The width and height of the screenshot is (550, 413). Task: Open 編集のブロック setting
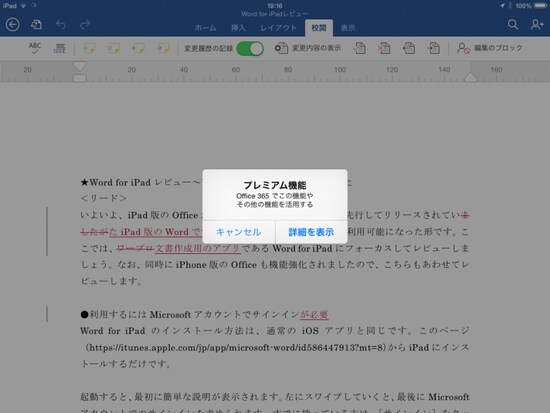point(490,48)
